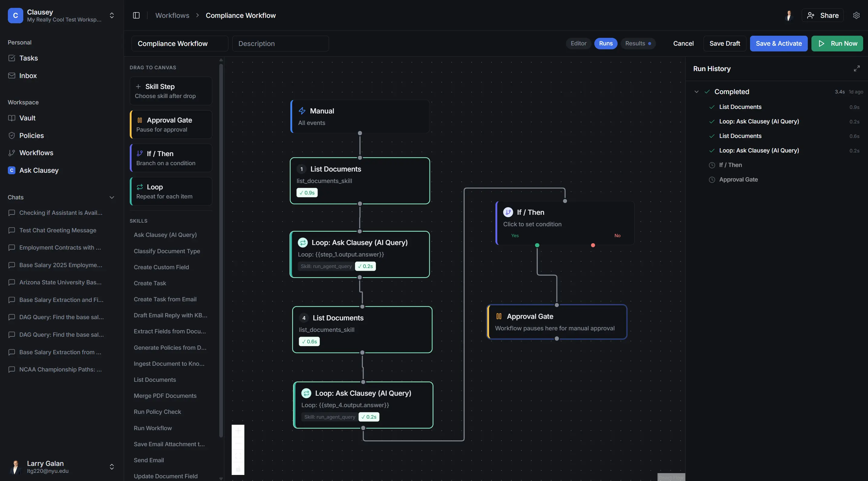Click the If / Then node branch icon

click(x=508, y=212)
